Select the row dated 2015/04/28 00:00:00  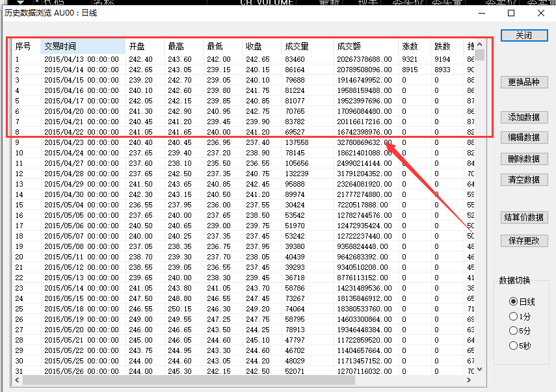click(243, 174)
